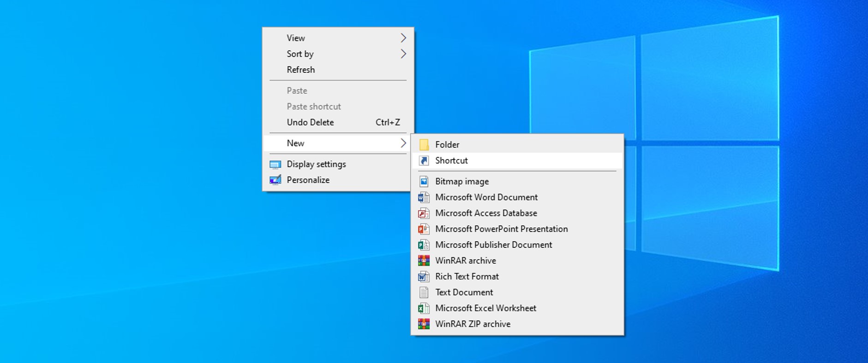The image size is (868, 363).
Task: Create a new WinRAR archive
Action: click(517, 261)
